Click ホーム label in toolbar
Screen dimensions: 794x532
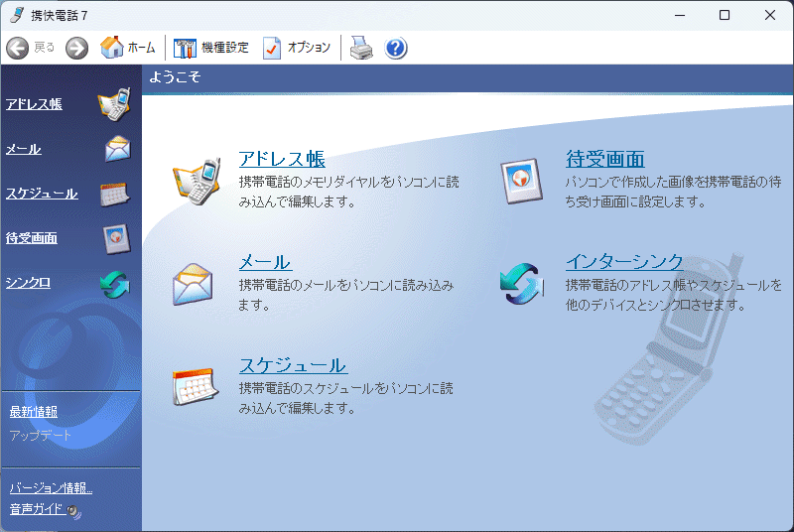tap(141, 48)
